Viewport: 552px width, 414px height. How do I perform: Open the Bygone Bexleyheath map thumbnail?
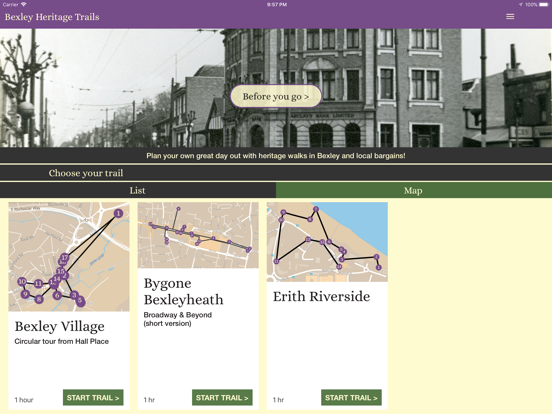click(x=198, y=235)
